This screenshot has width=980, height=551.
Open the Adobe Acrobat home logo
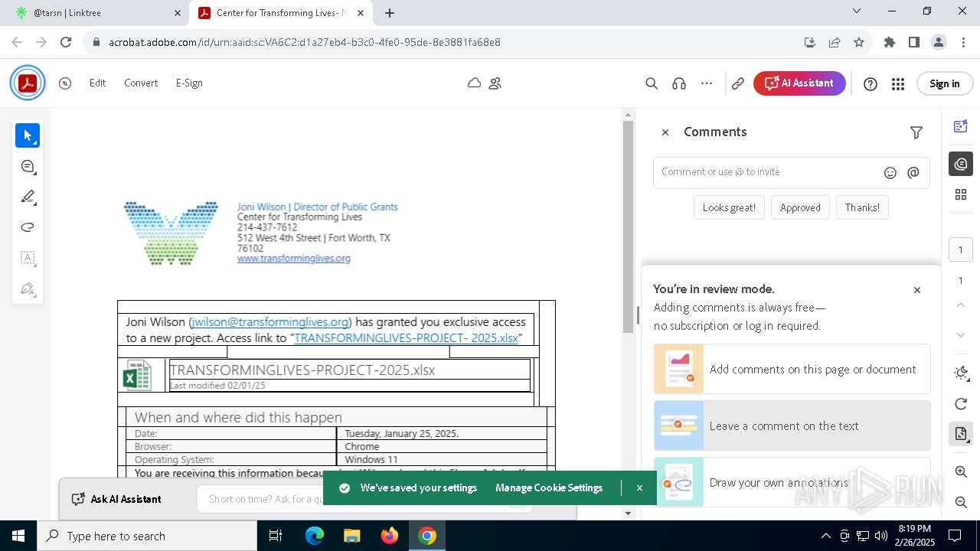pos(28,83)
